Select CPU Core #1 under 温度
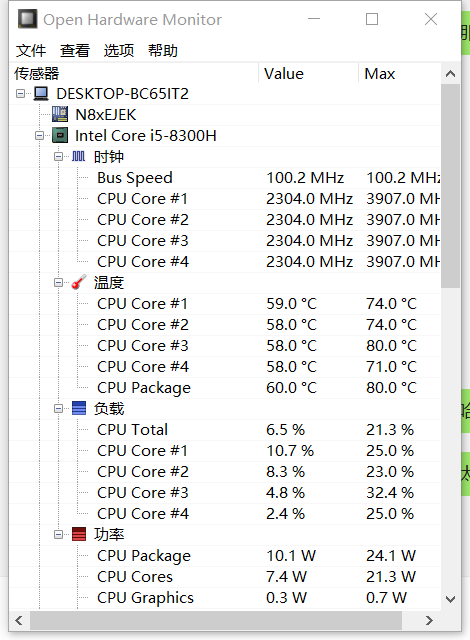This screenshot has width=470, height=640. coord(225,304)
